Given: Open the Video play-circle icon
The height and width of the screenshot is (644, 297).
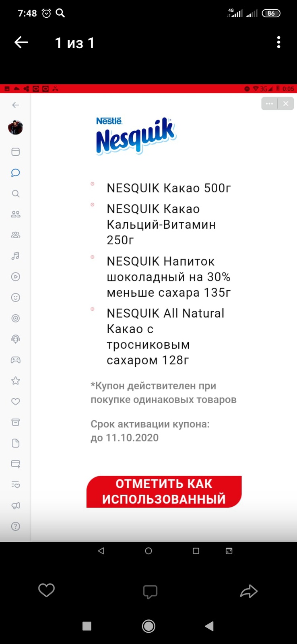Looking at the screenshot, I should (x=16, y=277).
